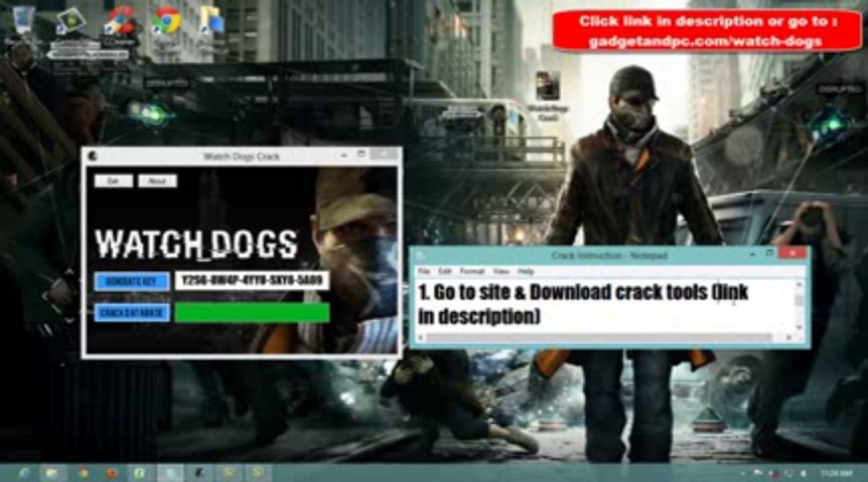Maximize the Crack Instruction Notepad window
This screenshot has width=868, height=482.
click(x=770, y=254)
